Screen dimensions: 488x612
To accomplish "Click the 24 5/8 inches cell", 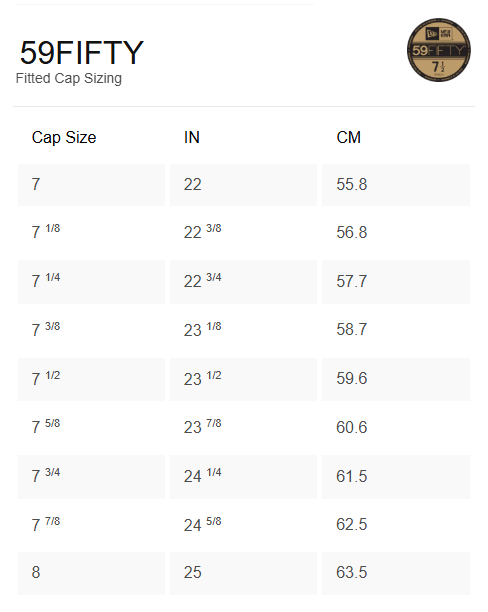I will 243,525.
